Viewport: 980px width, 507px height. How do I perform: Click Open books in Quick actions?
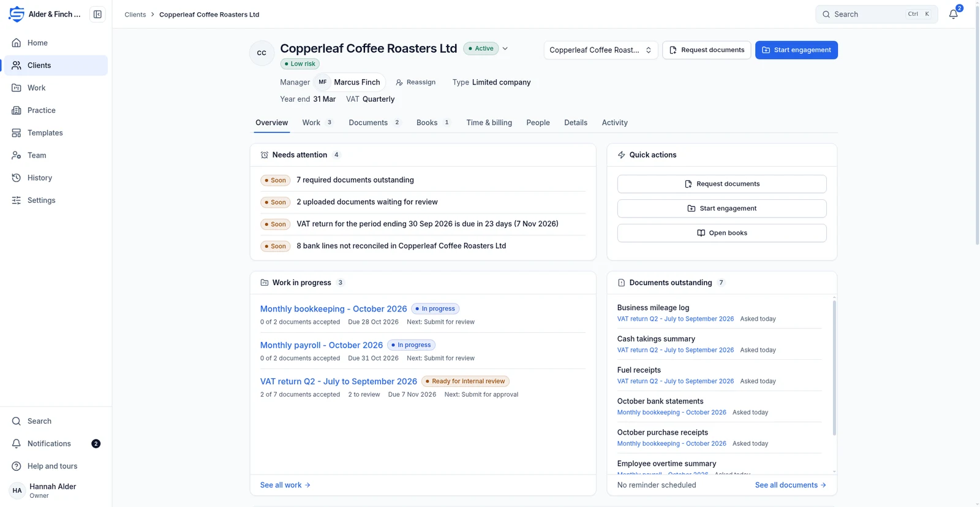[x=722, y=233]
